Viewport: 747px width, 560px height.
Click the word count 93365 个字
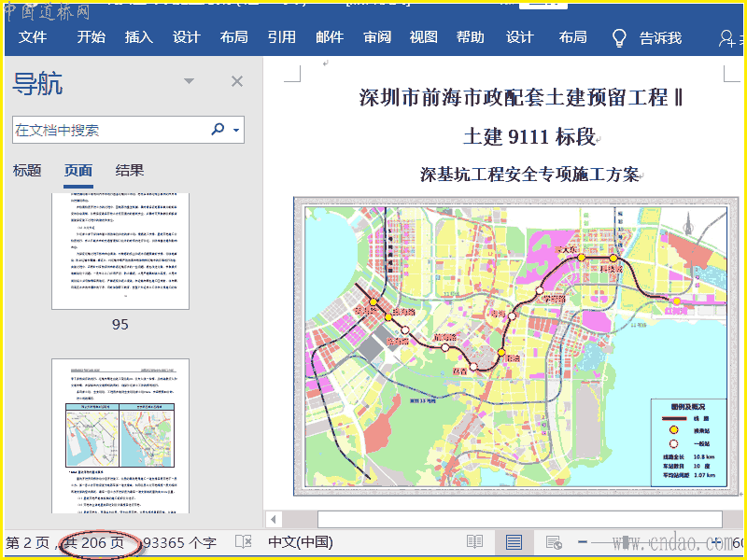click(x=179, y=542)
